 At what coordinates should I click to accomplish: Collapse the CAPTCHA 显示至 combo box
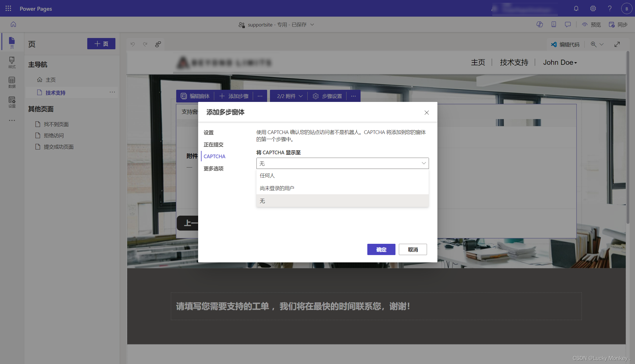[342, 163]
